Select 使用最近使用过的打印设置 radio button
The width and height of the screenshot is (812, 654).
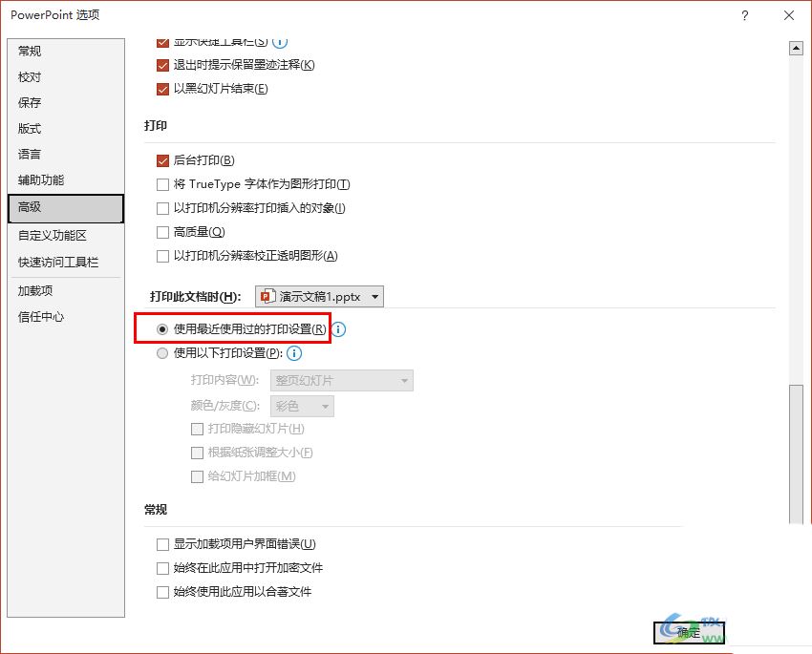[x=162, y=329]
